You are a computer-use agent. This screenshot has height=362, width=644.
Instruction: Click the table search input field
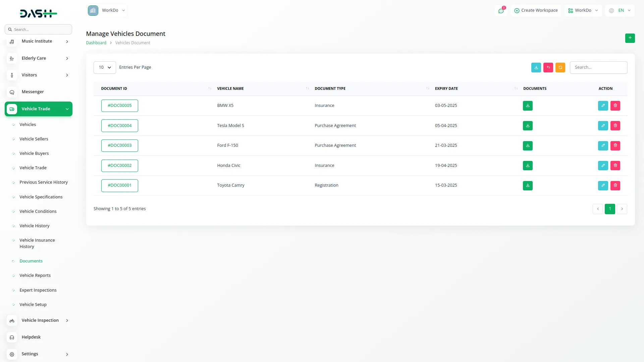click(x=598, y=67)
